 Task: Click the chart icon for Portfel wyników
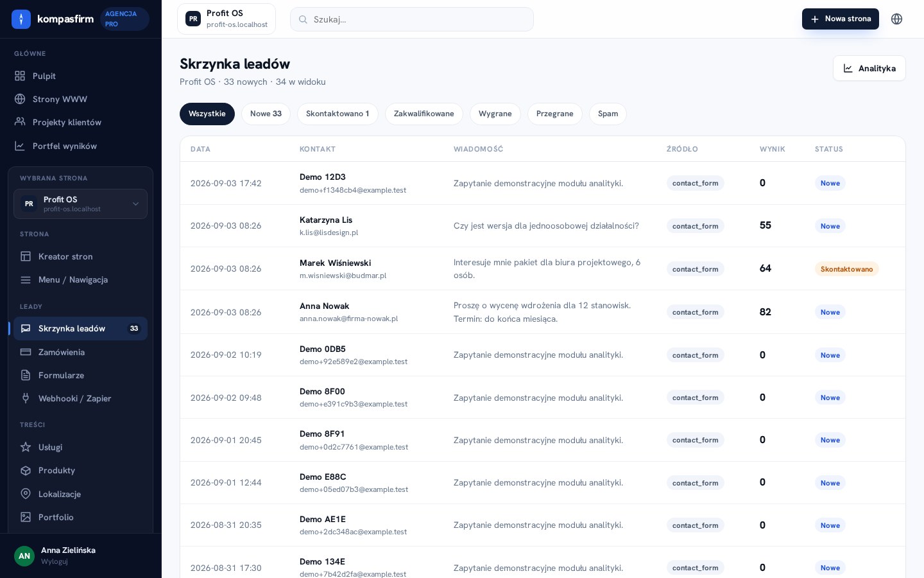click(x=20, y=146)
